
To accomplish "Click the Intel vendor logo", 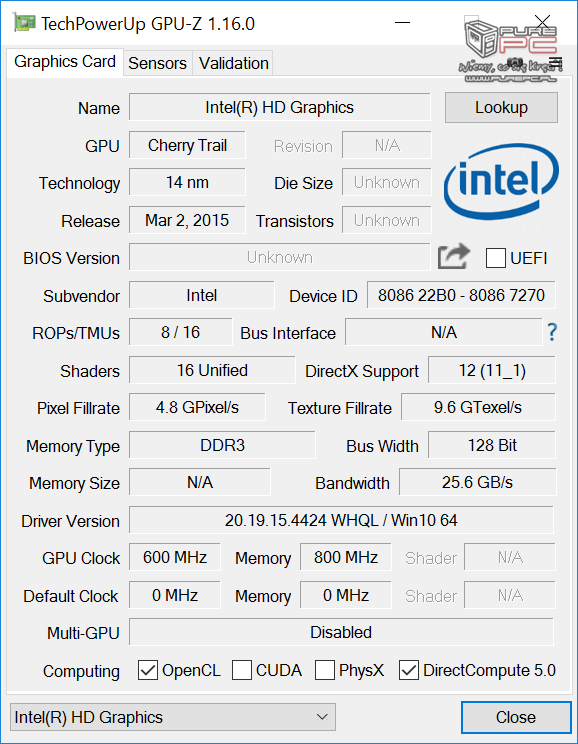I will [501, 182].
